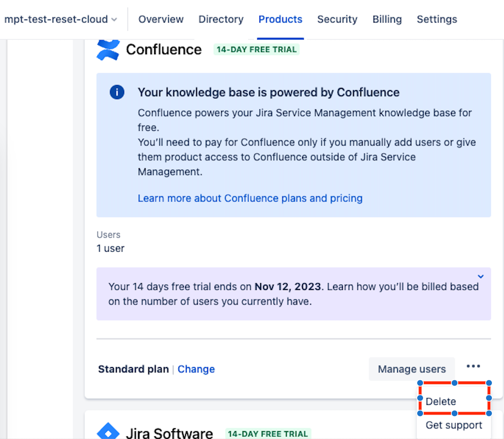This screenshot has height=439, width=504.
Task: Click the '1 user' count text
Action: pyautogui.click(x=110, y=248)
